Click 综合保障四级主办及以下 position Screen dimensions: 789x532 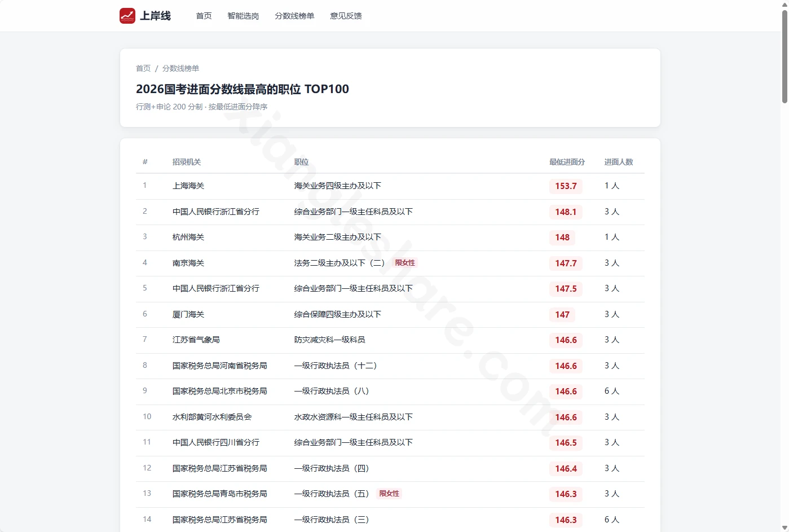tap(338, 314)
